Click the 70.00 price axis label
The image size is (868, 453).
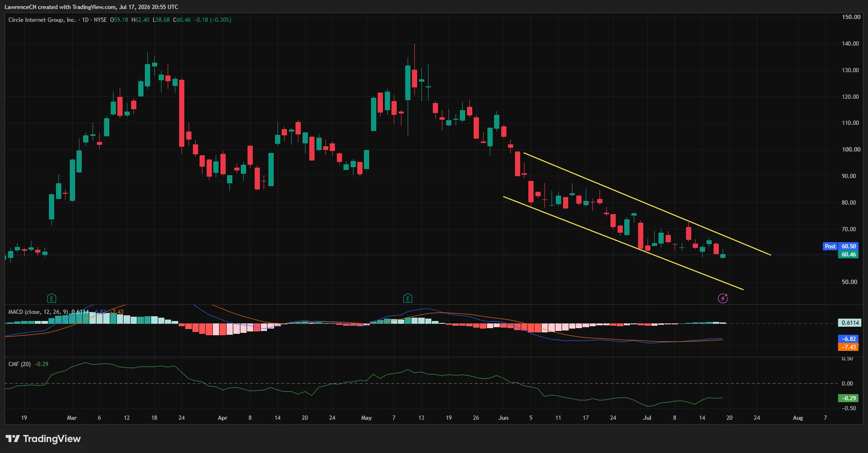pos(849,229)
